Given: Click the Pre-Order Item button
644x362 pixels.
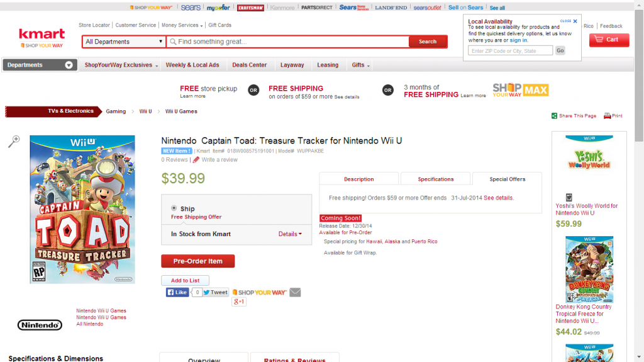Looking at the screenshot, I should pyautogui.click(x=197, y=261).
